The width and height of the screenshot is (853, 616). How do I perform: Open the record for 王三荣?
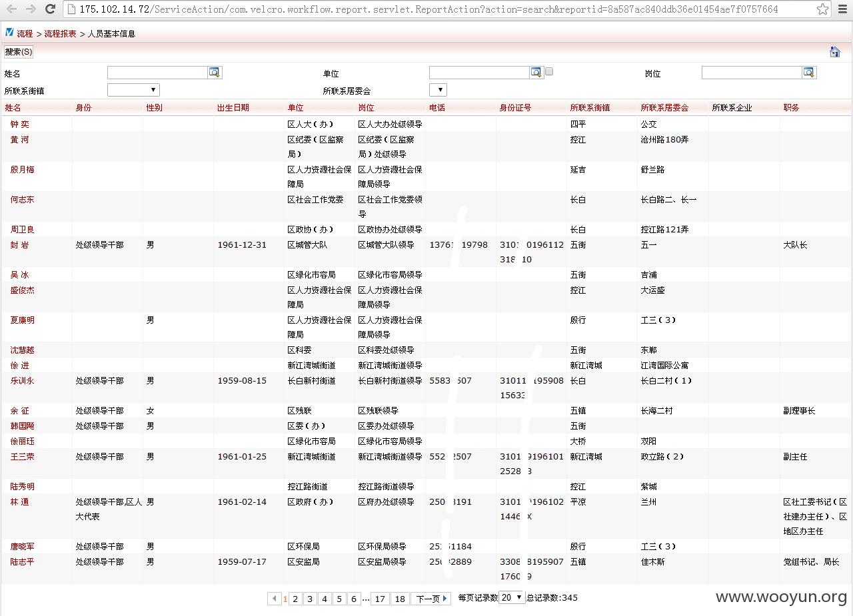(x=22, y=457)
